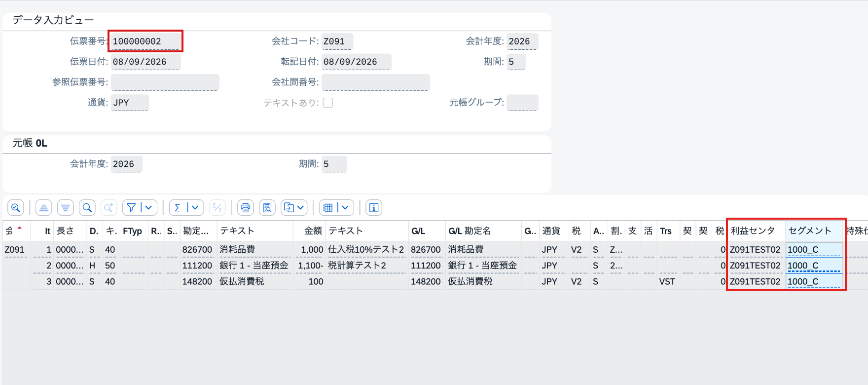Image resolution: width=868 pixels, height=385 pixels.
Task: Click the 利益センタ column header
Action: 757,231
